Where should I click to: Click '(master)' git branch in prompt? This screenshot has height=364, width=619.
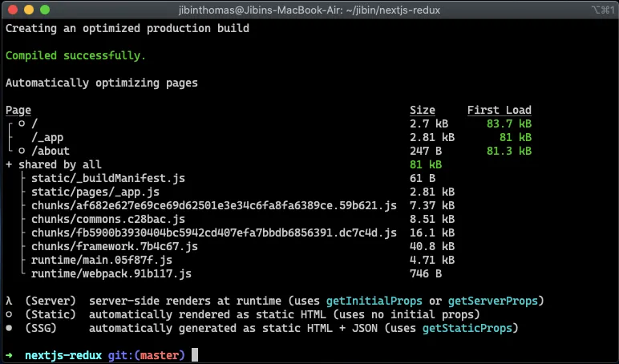tap(160, 355)
